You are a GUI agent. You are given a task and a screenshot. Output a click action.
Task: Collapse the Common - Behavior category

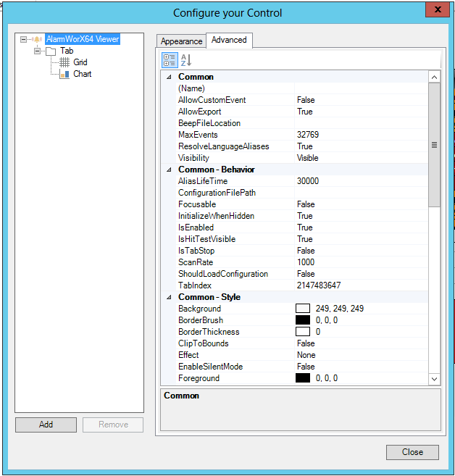point(169,170)
